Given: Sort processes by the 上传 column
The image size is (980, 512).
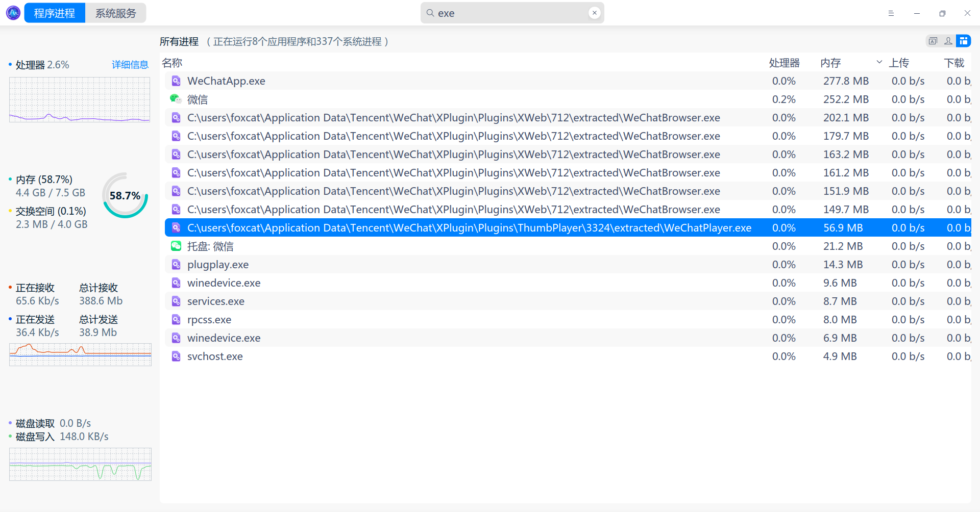Looking at the screenshot, I should [899, 63].
